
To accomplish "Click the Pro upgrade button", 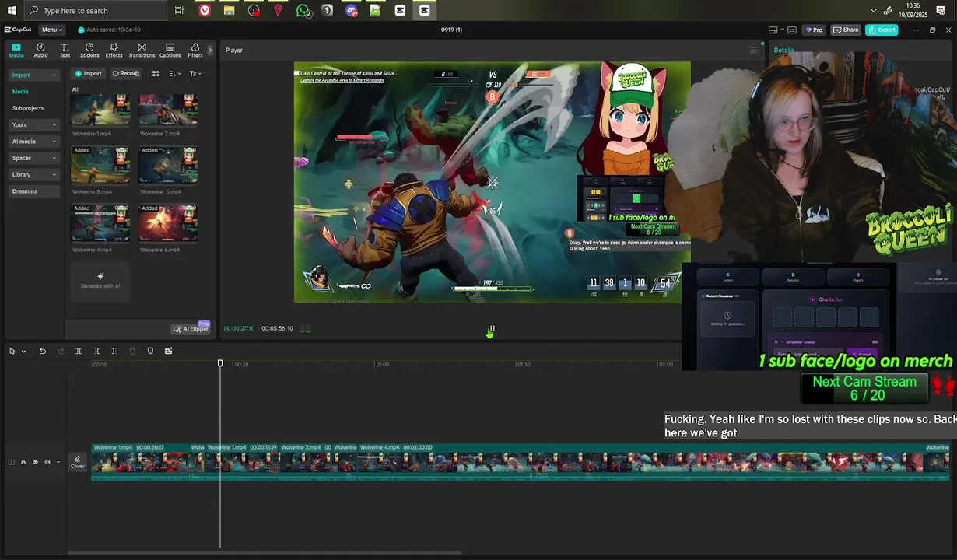I will click(814, 30).
